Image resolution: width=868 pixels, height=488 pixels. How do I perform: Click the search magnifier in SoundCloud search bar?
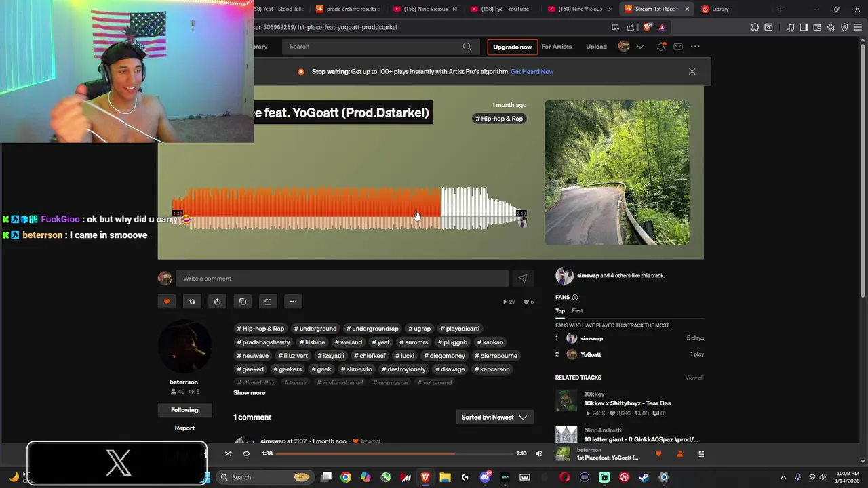(467, 47)
